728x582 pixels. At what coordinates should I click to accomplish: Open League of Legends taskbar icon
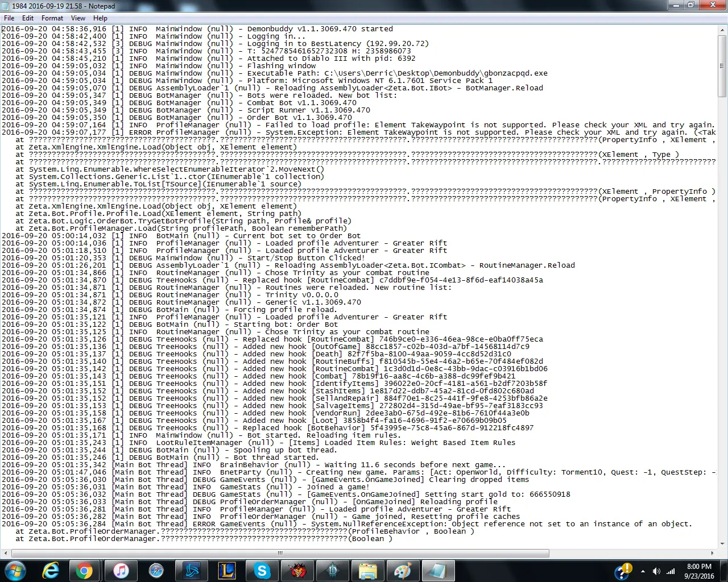(227, 571)
